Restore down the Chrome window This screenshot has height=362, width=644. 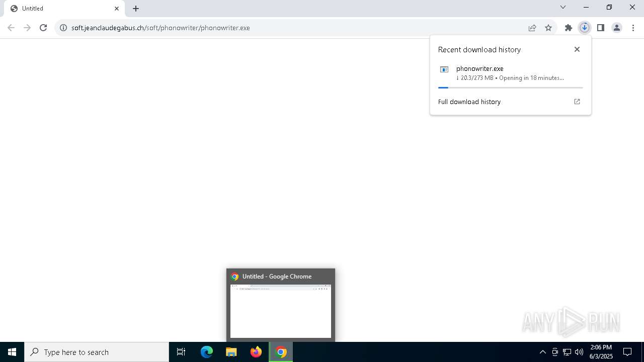click(x=609, y=7)
